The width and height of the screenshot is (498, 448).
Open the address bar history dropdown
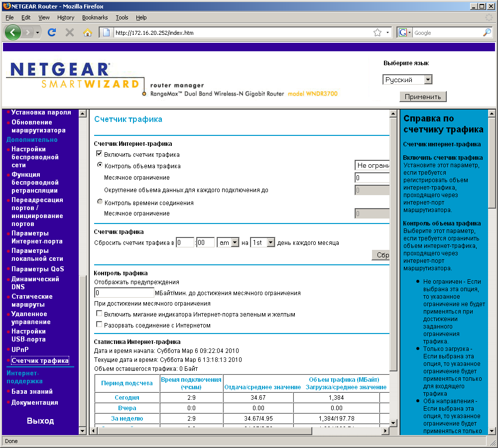[387, 32]
